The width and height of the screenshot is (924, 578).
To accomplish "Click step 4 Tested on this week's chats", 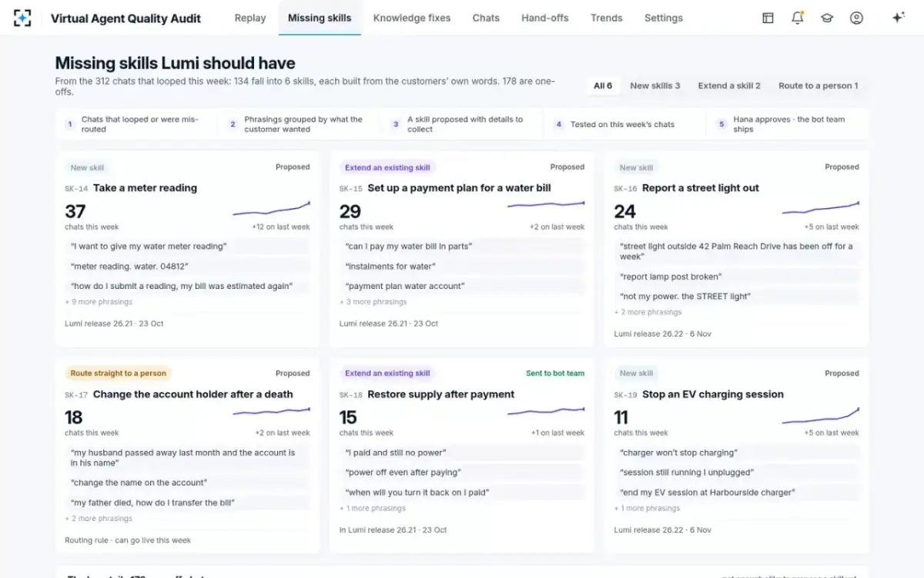I will pyautogui.click(x=625, y=124).
